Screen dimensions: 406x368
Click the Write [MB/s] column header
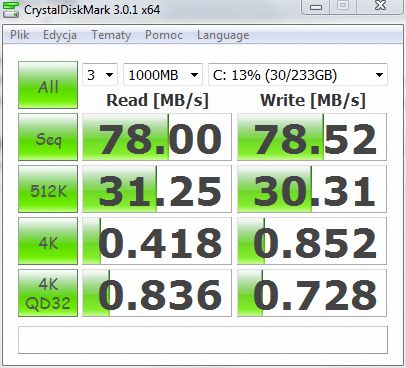[x=313, y=100]
